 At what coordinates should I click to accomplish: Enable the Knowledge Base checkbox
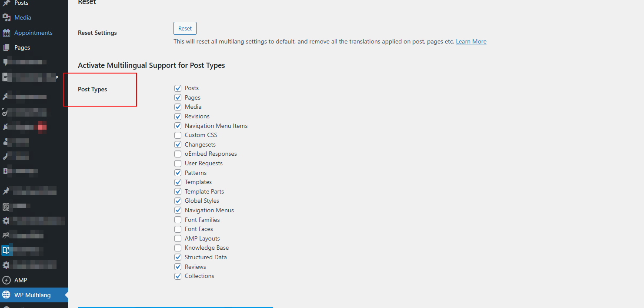(x=178, y=248)
